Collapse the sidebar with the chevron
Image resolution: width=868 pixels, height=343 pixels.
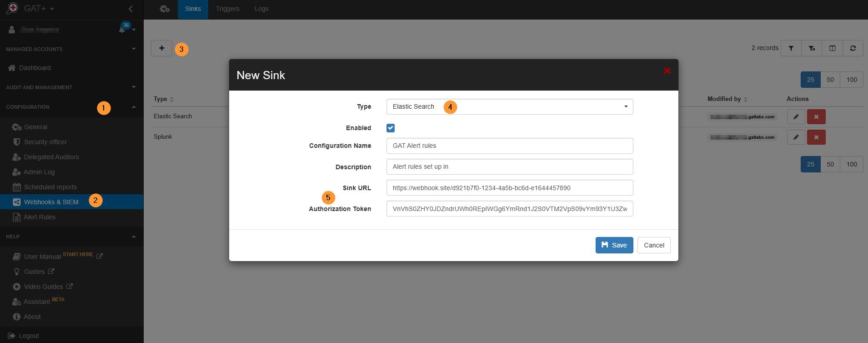(131, 9)
